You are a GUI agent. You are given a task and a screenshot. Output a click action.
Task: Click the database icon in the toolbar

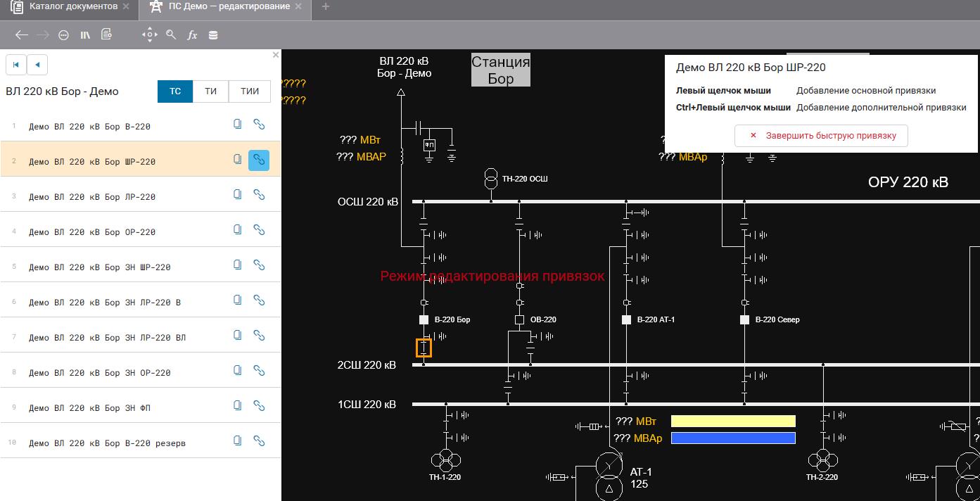(213, 34)
